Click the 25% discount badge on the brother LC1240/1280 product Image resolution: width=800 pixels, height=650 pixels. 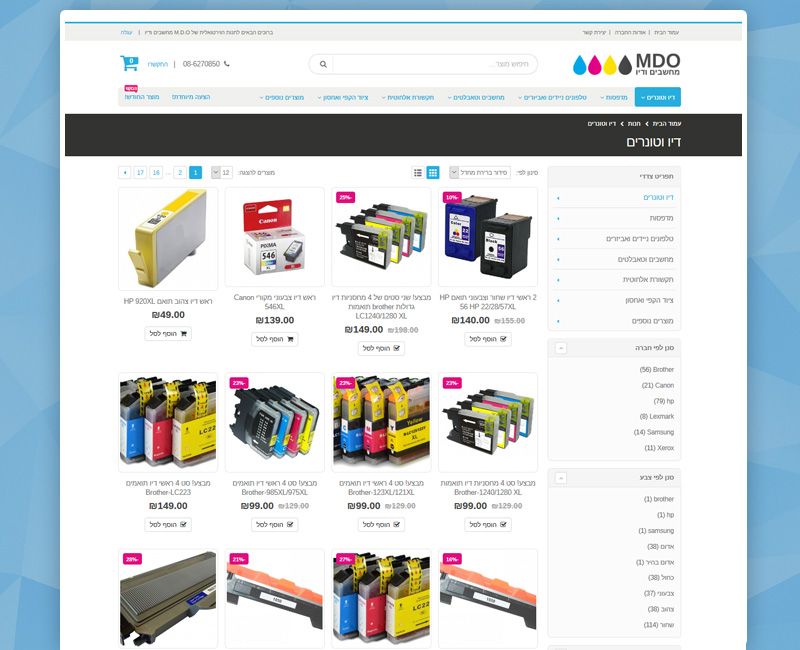click(345, 197)
